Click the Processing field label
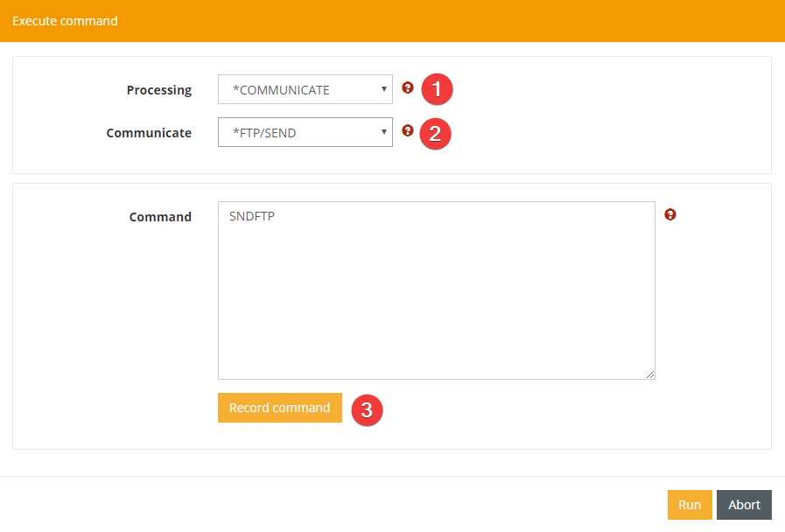The height and width of the screenshot is (532, 785). tap(158, 90)
